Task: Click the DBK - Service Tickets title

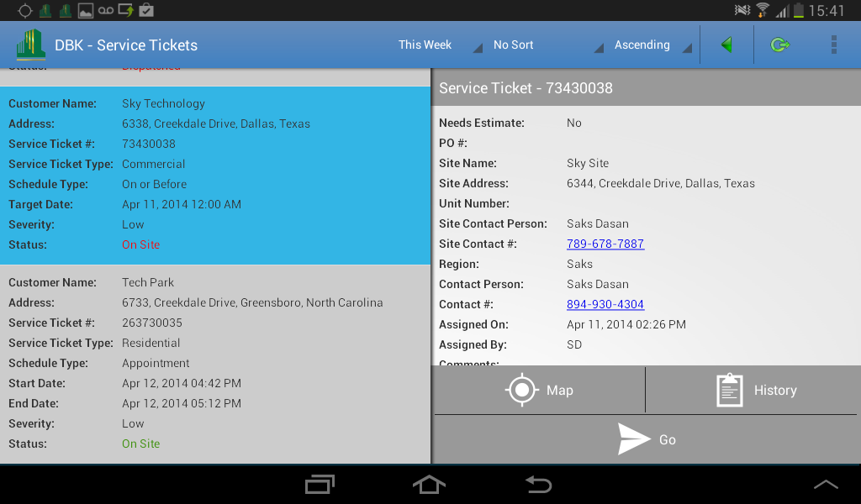Action: point(126,45)
